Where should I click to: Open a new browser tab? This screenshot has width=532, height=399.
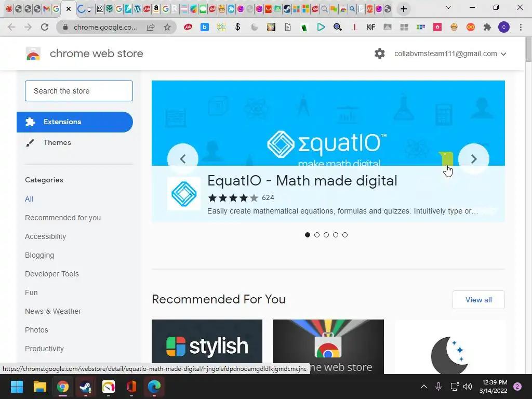403,9
